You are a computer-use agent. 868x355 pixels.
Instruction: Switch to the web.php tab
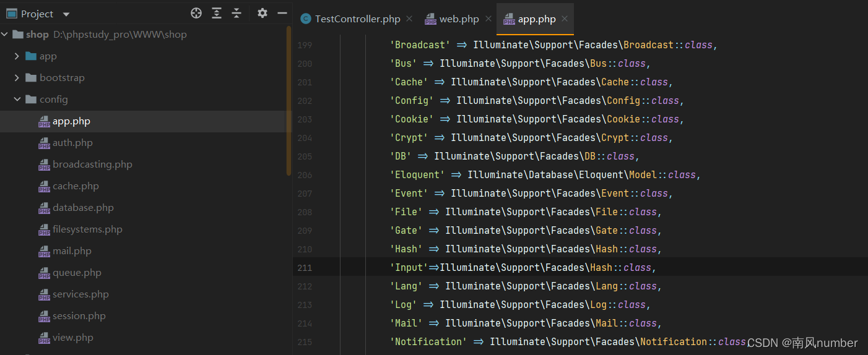coord(459,19)
